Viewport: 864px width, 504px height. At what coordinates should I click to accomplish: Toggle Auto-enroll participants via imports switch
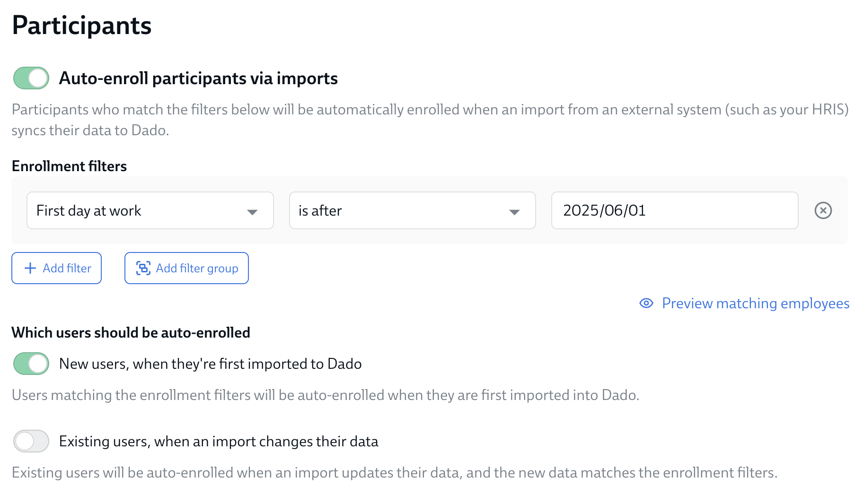click(31, 78)
